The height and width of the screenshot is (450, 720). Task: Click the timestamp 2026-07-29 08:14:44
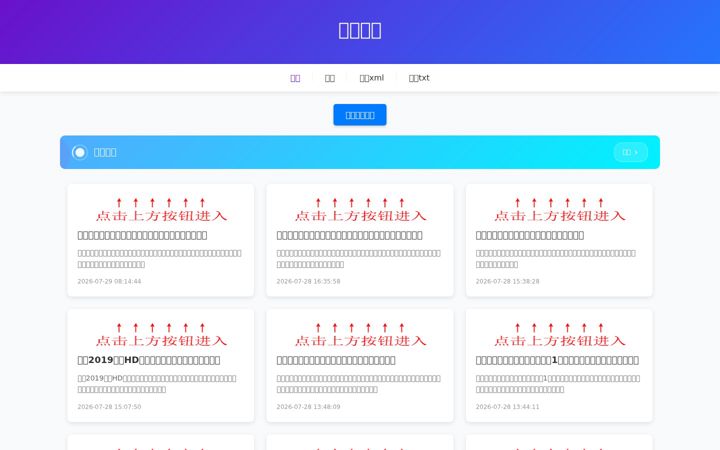pos(109,281)
